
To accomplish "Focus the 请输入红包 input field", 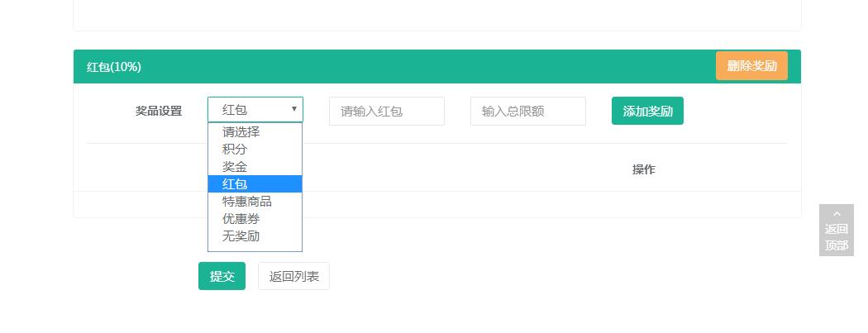I will pyautogui.click(x=386, y=112).
